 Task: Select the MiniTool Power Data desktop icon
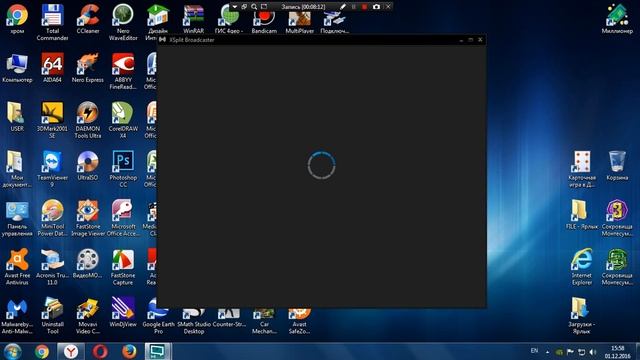pos(52,218)
